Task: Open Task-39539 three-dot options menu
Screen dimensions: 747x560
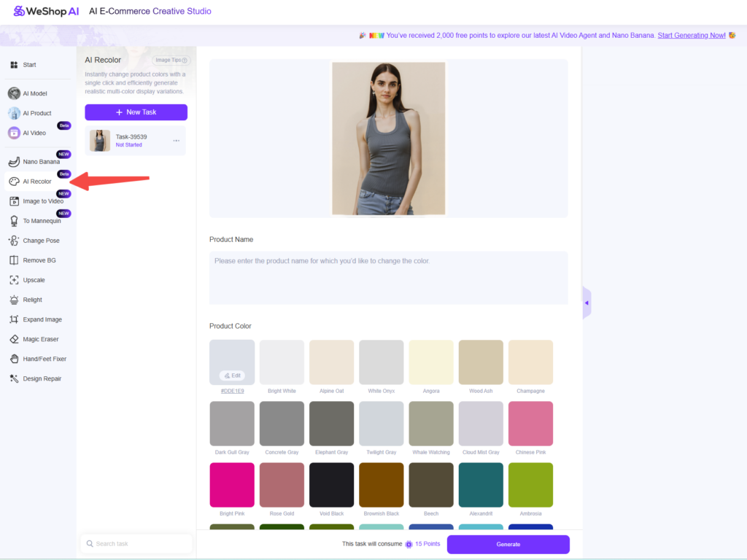Action: (176, 141)
